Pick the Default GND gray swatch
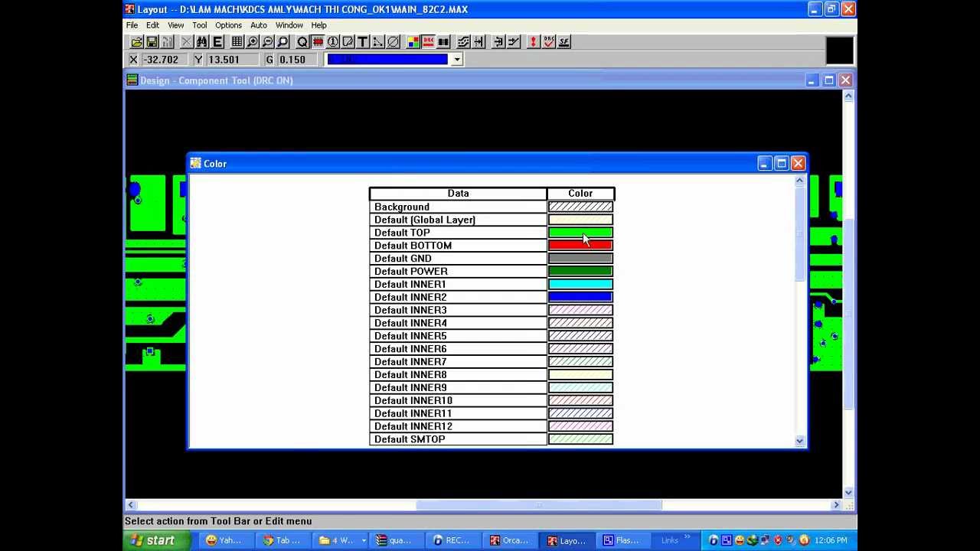The height and width of the screenshot is (551, 980). (580, 259)
